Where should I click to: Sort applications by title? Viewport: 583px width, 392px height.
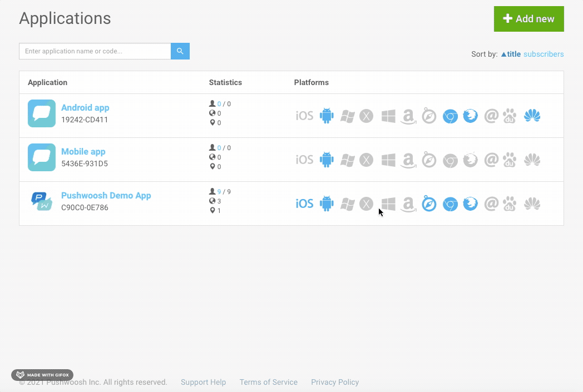(x=511, y=54)
